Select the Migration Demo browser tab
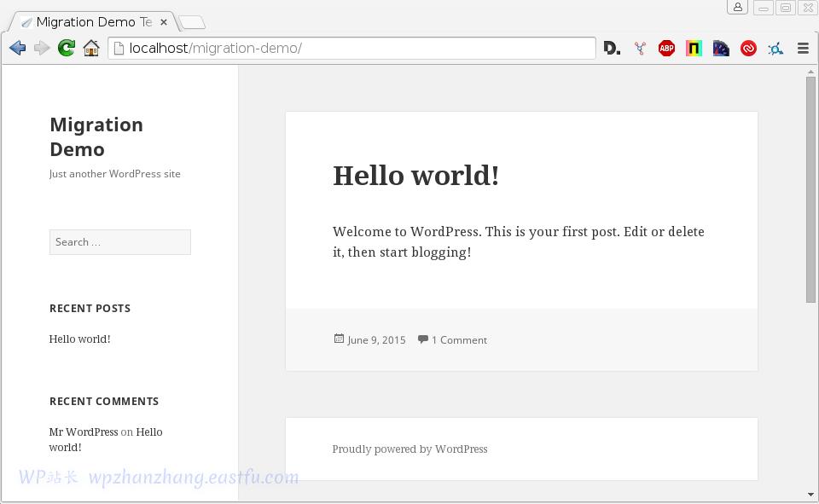Viewport: 819px width, 504px height. (94, 22)
